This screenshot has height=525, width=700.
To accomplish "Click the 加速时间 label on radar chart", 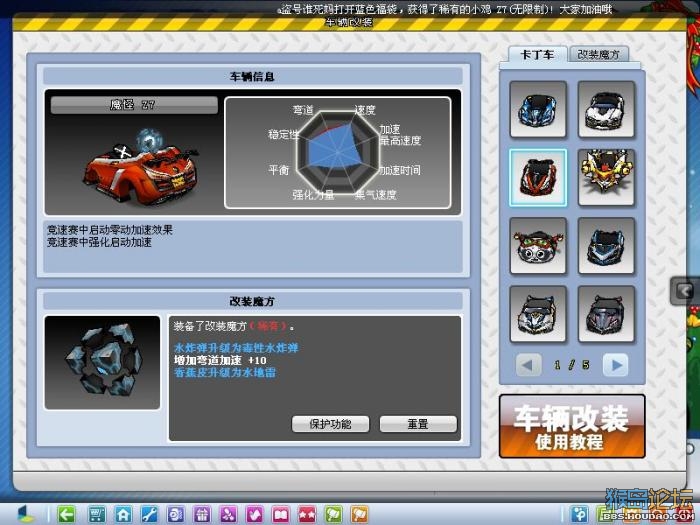I will pyautogui.click(x=400, y=170).
